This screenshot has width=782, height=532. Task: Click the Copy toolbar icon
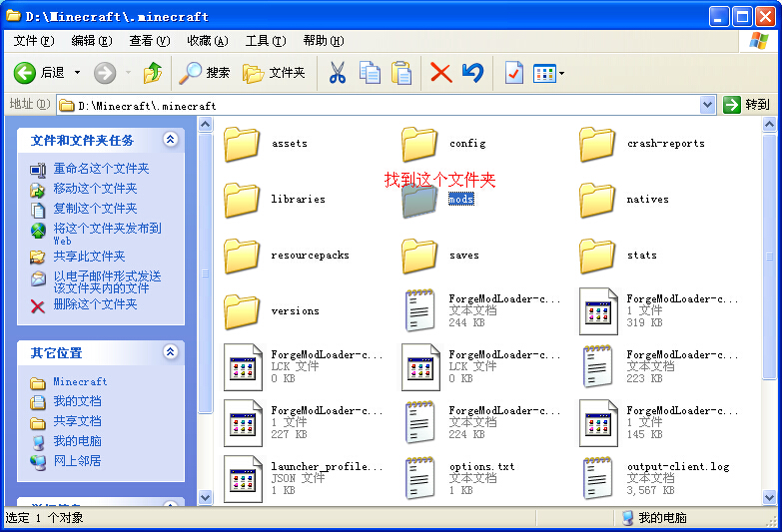click(370, 73)
